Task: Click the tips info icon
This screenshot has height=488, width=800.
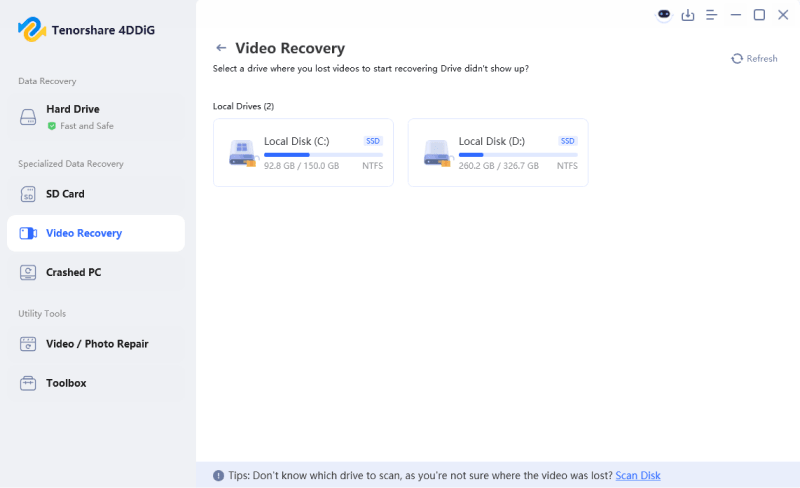Action: pos(218,476)
